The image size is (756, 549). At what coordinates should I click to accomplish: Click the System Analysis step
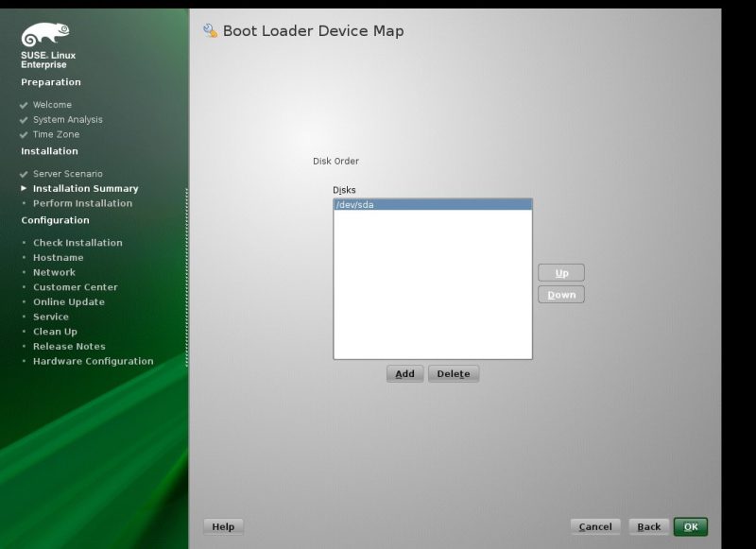pos(67,120)
